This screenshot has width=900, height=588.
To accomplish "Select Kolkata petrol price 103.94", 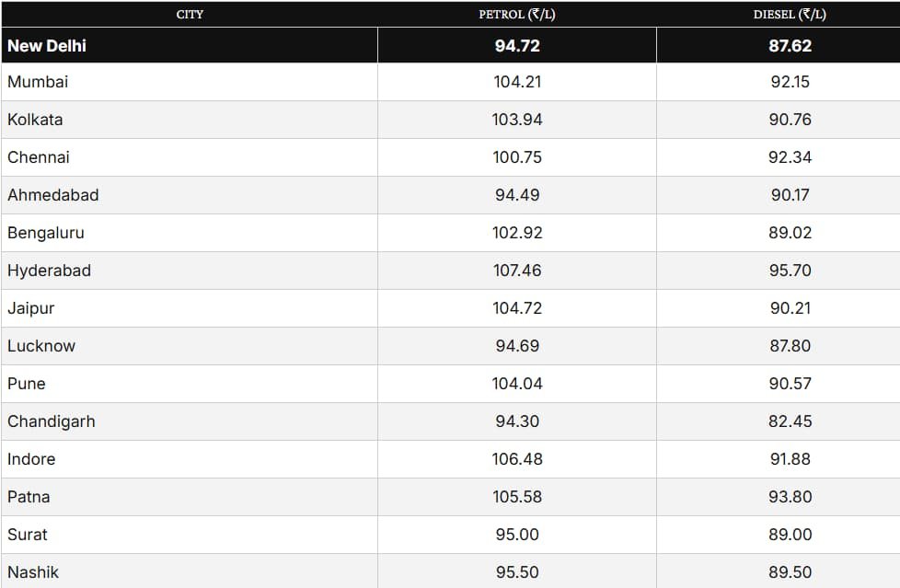I will point(517,120).
